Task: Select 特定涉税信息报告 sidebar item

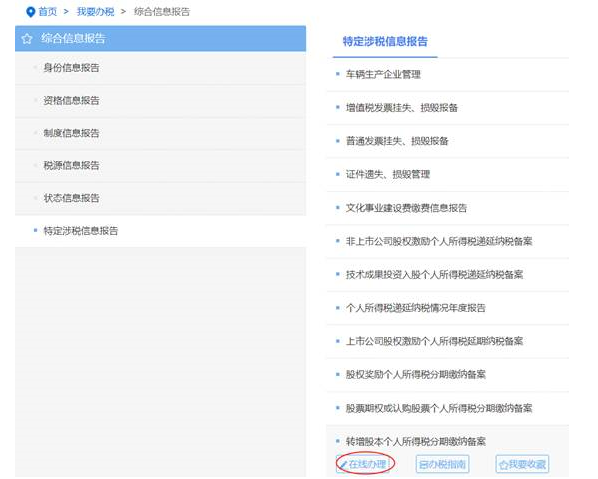Action: (161, 231)
